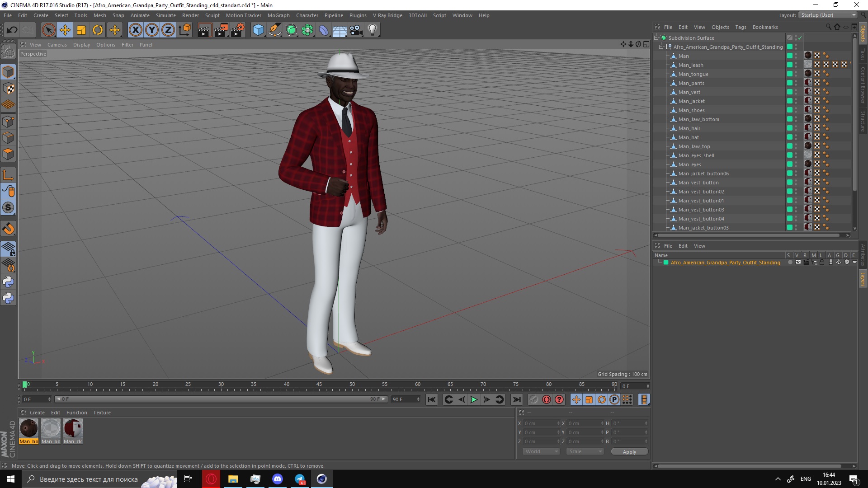The image size is (868, 488).
Task: Open the Layout dropdown Startup (User)
Action: point(828,15)
